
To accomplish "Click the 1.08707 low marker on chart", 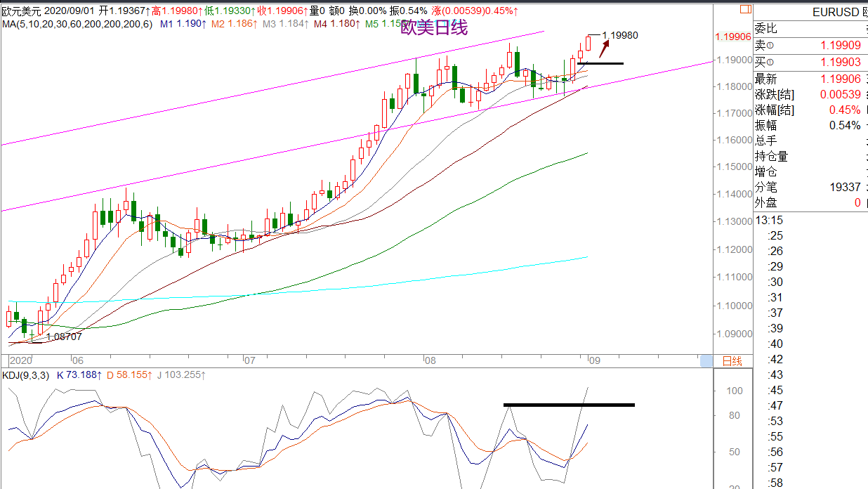I will (x=64, y=337).
